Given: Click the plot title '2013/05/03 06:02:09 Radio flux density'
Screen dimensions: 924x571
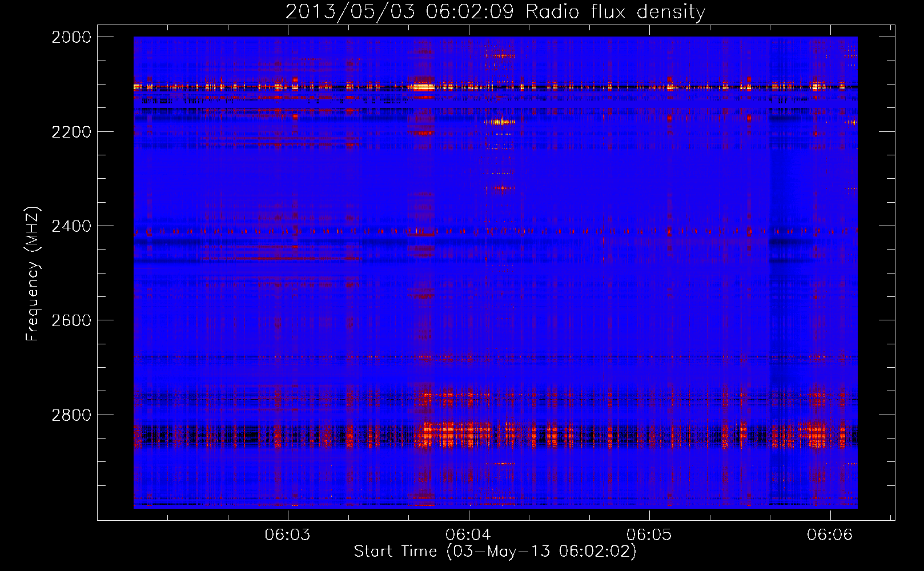Looking at the screenshot, I should coord(495,11).
